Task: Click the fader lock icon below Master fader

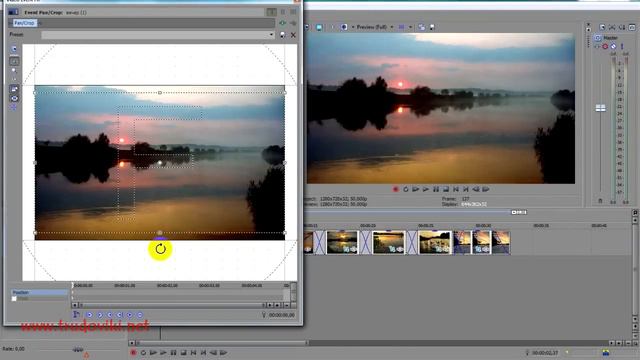Action: click(x=600, y=201)
